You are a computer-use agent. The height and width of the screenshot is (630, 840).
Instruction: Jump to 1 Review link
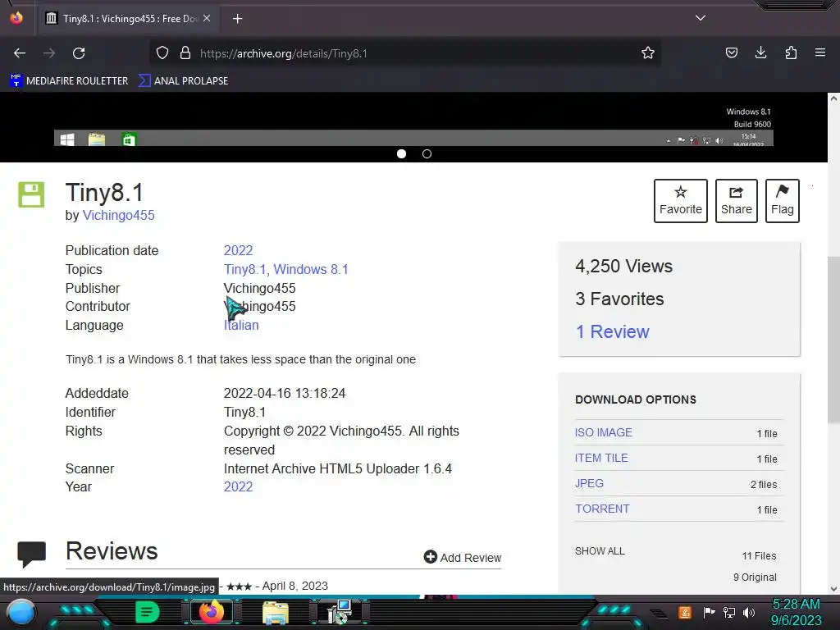(612, 331)
